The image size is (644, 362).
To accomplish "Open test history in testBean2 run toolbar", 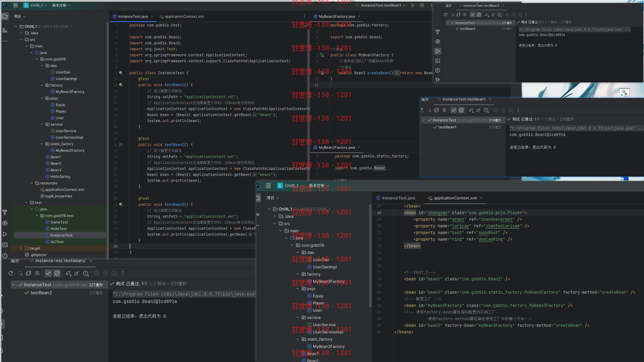I will coord(86,273).
